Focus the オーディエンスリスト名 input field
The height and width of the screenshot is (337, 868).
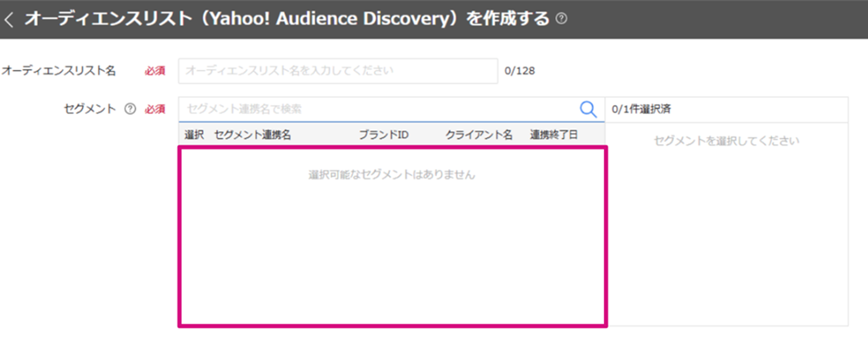point(337,71)
